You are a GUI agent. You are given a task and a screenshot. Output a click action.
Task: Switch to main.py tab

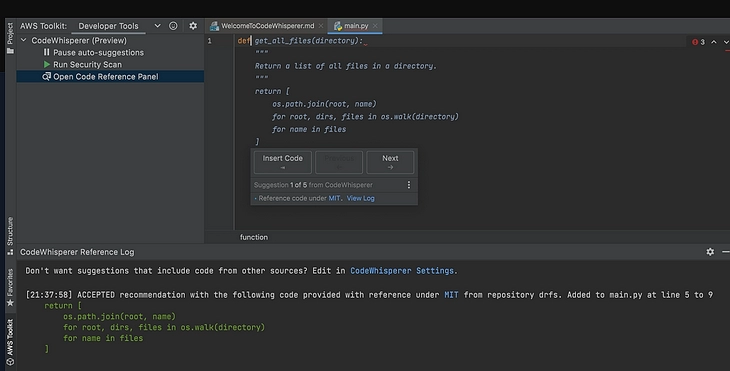click(356, 26)
